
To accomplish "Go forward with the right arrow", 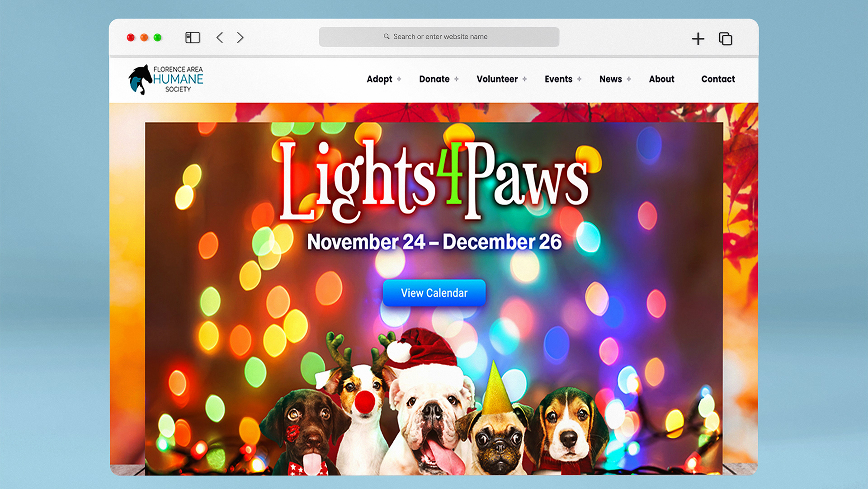I will tap(240, 38).
